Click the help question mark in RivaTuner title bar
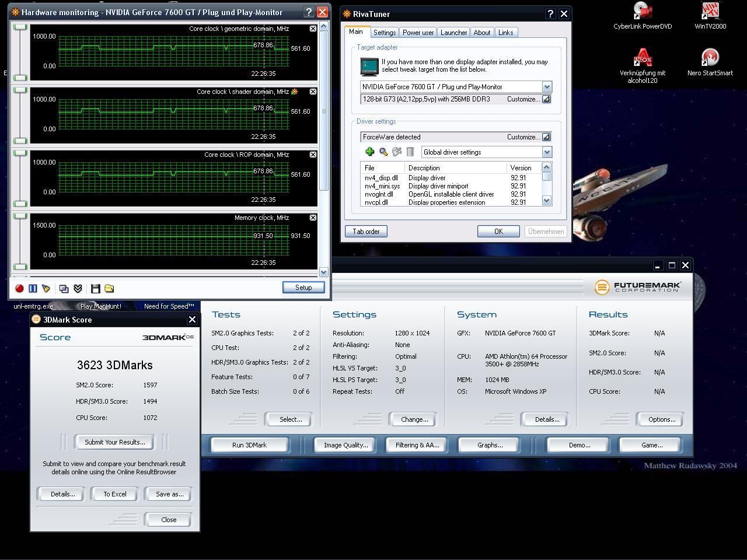747x560 pixels. point(550,13)
